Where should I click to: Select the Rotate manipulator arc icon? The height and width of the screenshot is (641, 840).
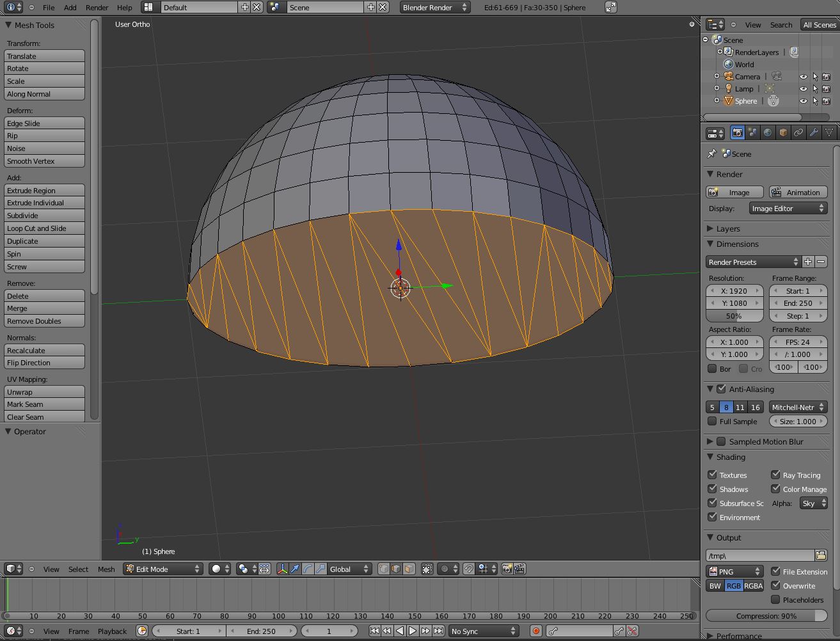(308, 569)
